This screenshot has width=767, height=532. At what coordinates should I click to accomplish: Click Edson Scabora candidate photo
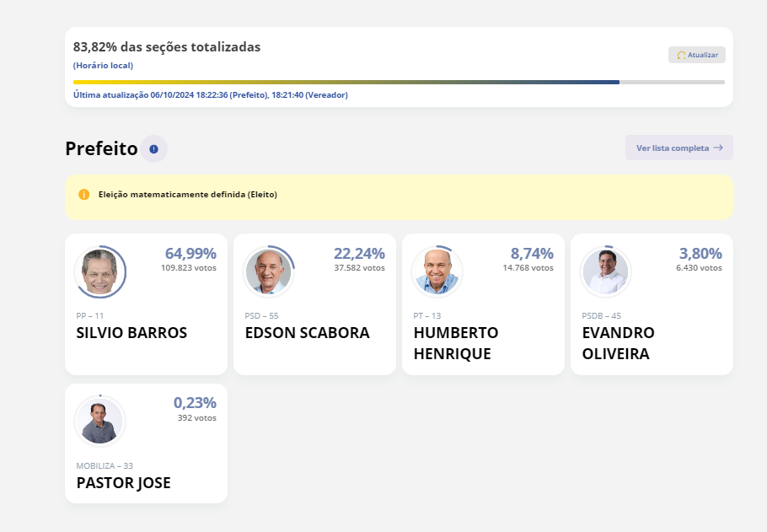(269, 271)
